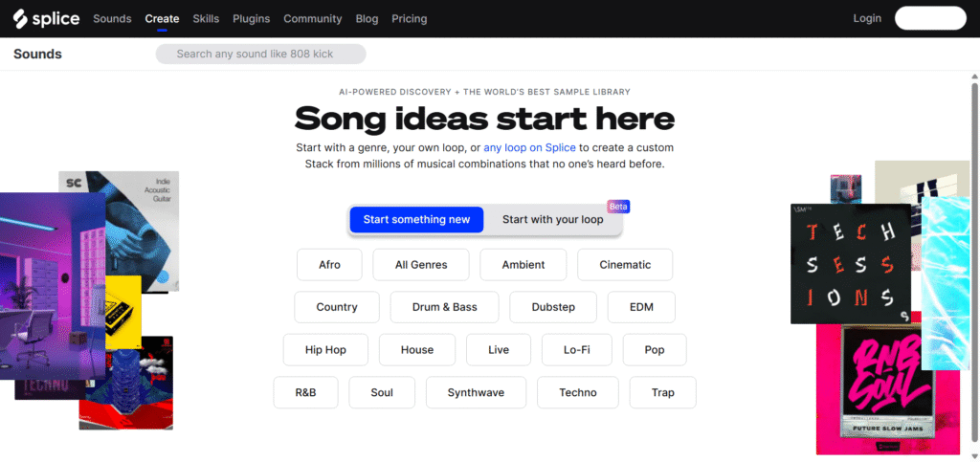Open the Tech Sessions album cover
980x462 pixels.
851,263
